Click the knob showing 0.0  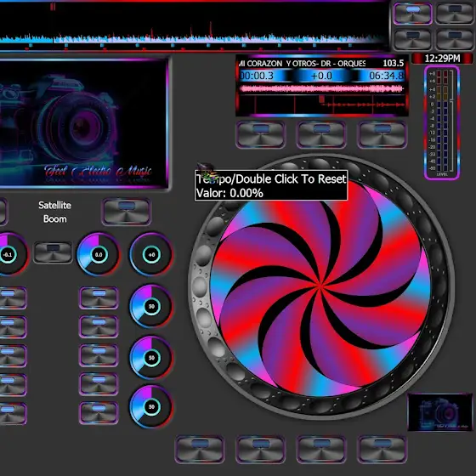(x=99, y=254)
